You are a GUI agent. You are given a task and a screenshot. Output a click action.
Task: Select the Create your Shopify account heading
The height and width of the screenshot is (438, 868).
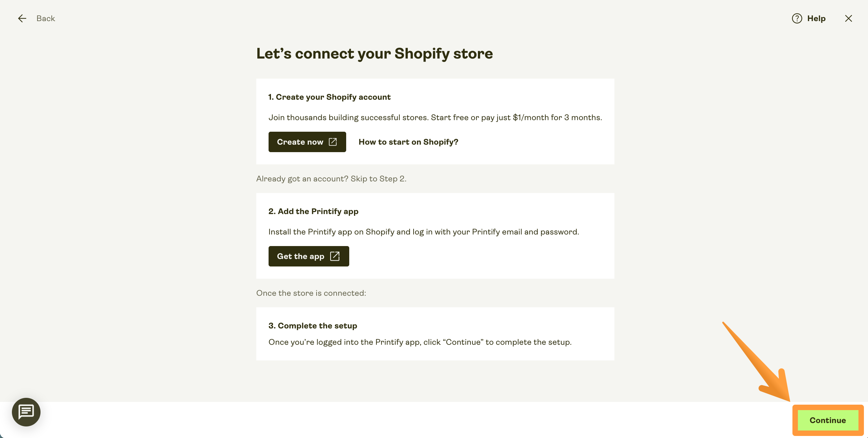329,97
